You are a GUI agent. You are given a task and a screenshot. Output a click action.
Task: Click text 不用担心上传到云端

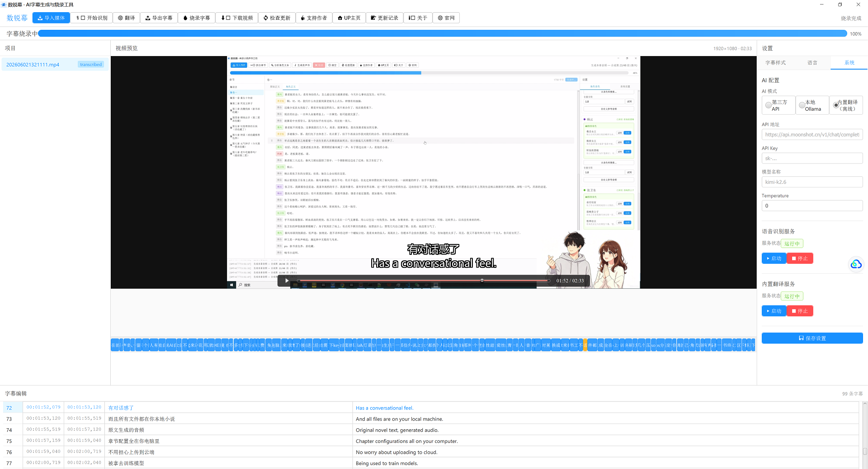132,452
